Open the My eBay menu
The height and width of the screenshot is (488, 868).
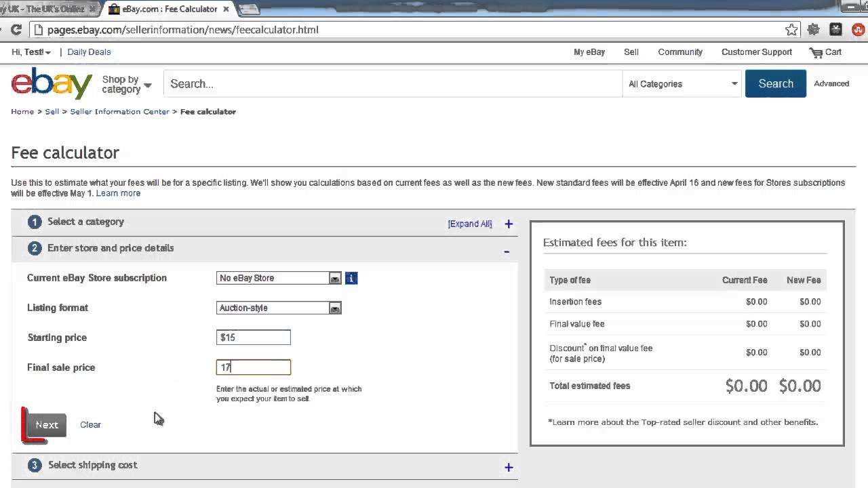click(589, 52)
